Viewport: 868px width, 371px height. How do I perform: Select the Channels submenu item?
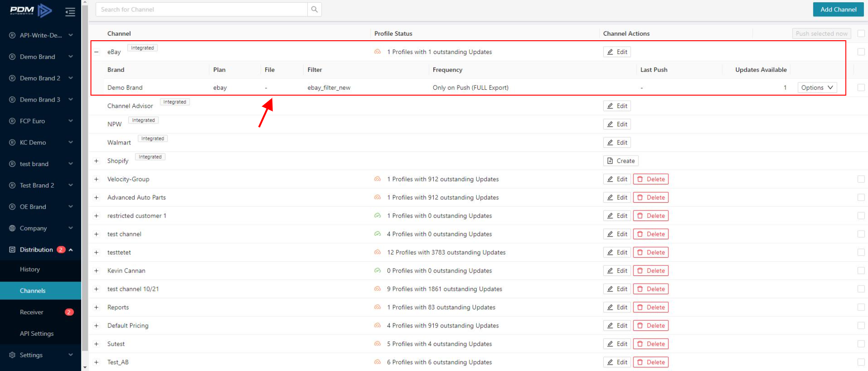pos(41,290)
